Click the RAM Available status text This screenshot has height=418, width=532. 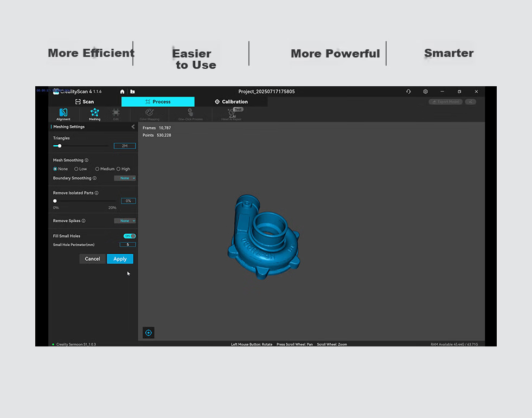(x=454, y=344)
